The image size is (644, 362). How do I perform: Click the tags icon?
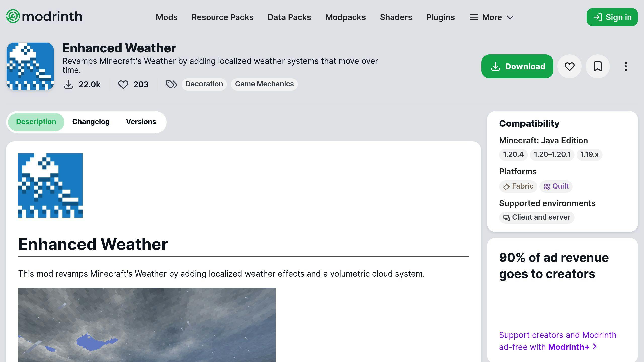[172, 84]
